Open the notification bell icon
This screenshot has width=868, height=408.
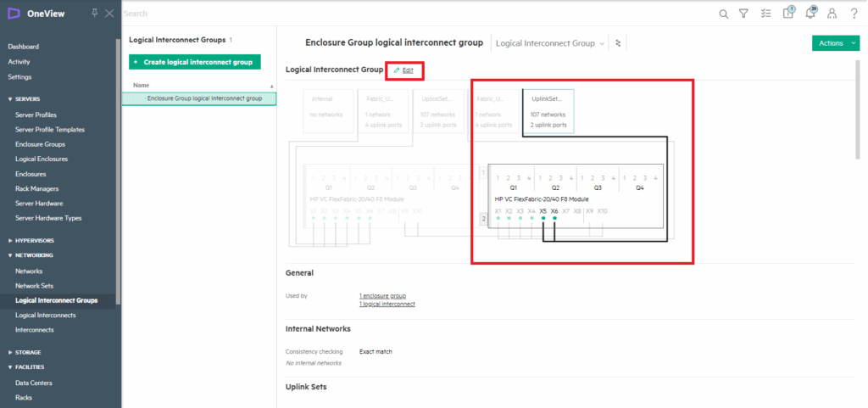click(x=810, y=13)
